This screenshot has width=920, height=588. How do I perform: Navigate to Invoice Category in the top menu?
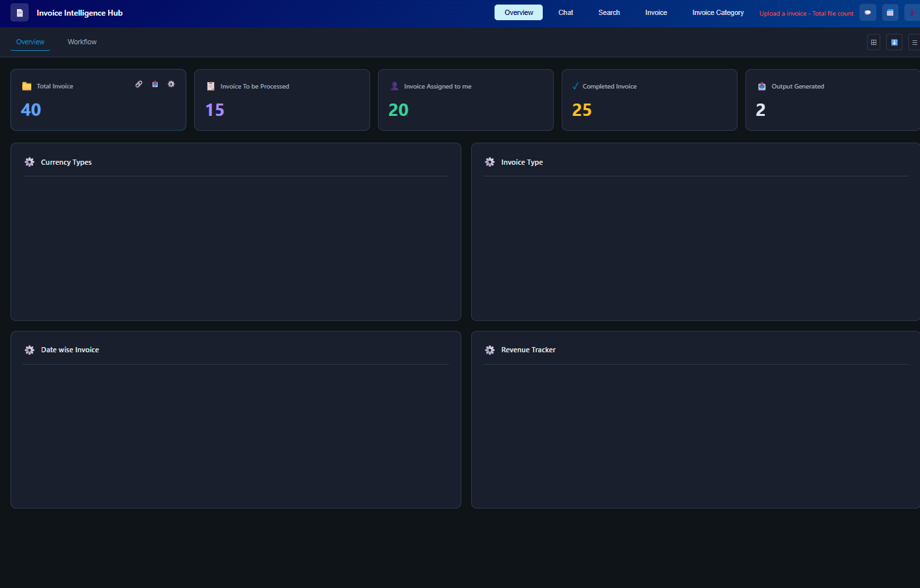(x=718, y=12)
